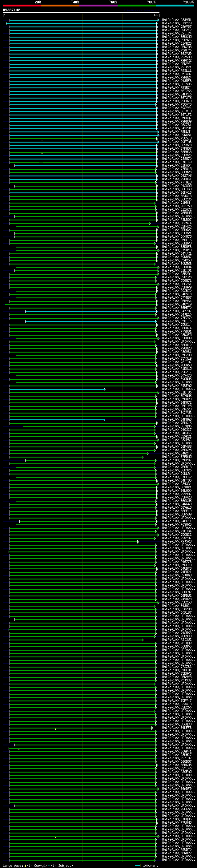Select hit label UniRef100_B6UGM5
Image resolution: width=197 pixels, height=868 pixels.
pyautogui.click(x=177, y=37)
